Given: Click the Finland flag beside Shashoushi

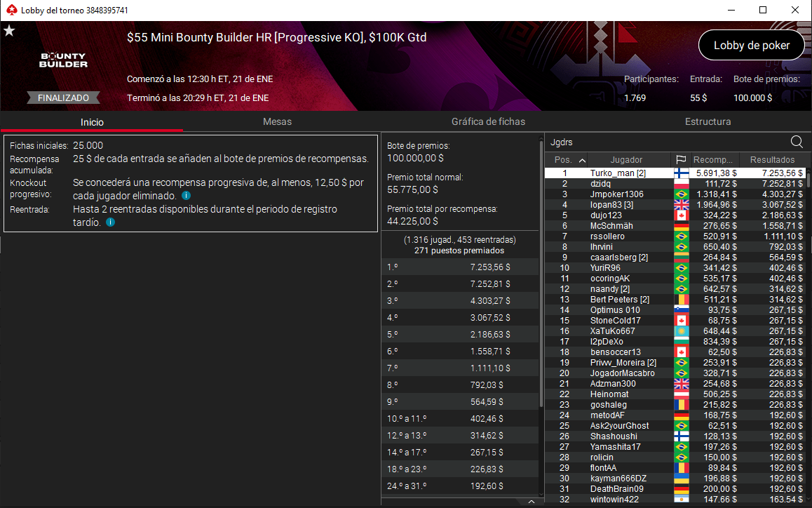Looking at the screenshot, I should (681, 436).
